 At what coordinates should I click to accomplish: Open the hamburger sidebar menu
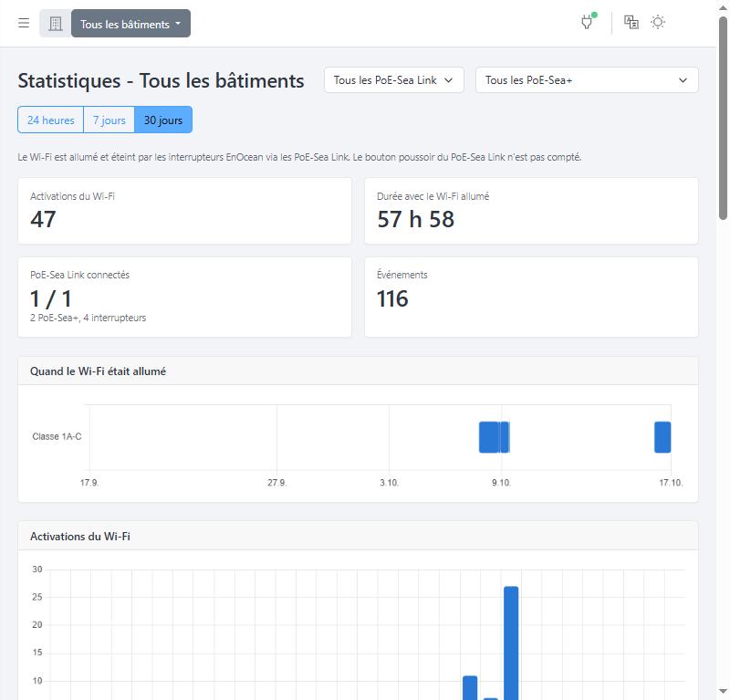(24, 23)
